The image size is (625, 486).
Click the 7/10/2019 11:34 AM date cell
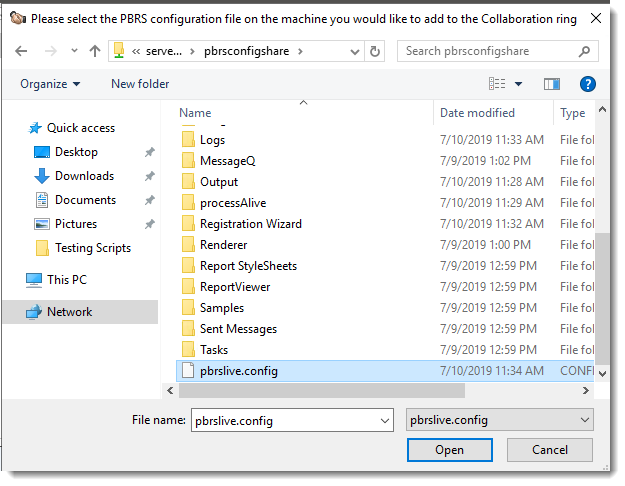(x=491, y=371)
